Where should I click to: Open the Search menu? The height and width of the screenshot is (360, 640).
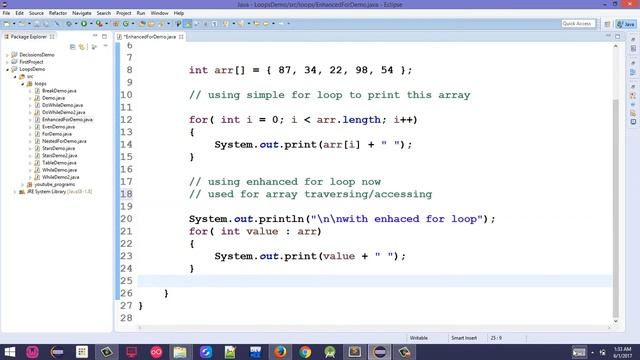pos(104,13)
